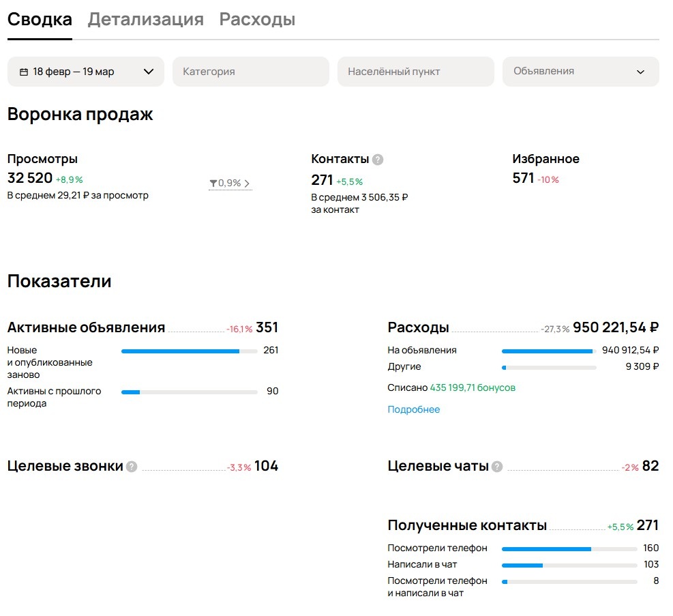This screenshot has width=673, height=616.
Task: Click the arrow after 0,9% conversion
Action: pyautogui.click(x=247, y=184)
